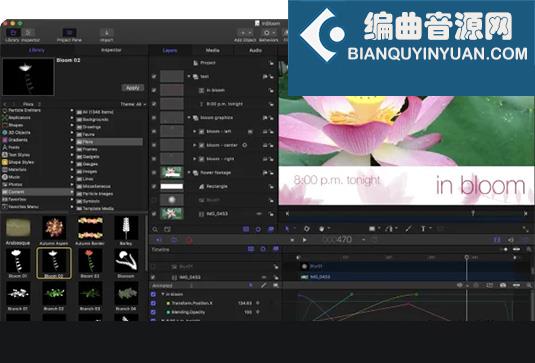This screenshot has height=363, width=535.
Task: Toggle checkbox of flower footage group
Action: [154, 173]
